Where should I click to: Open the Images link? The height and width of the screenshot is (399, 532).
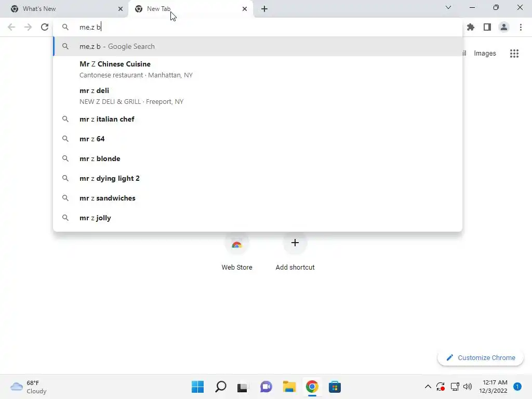[485, 54]
